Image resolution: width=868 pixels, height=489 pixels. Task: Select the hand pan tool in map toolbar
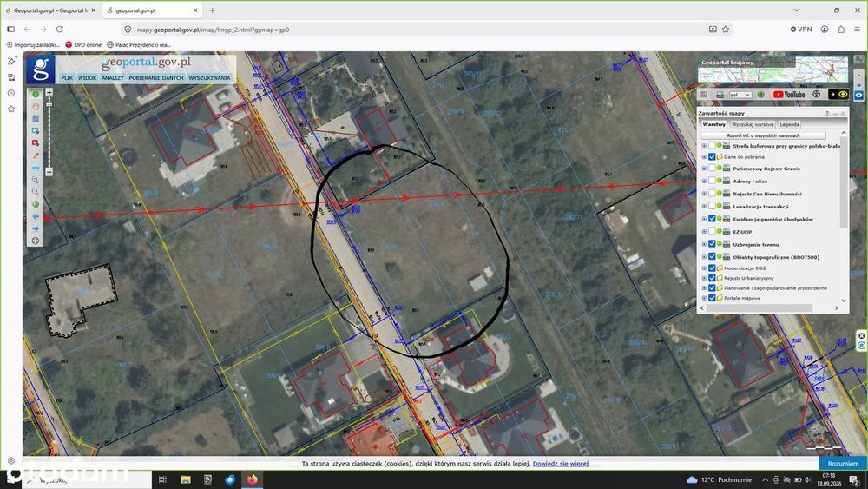click(36, 106)
